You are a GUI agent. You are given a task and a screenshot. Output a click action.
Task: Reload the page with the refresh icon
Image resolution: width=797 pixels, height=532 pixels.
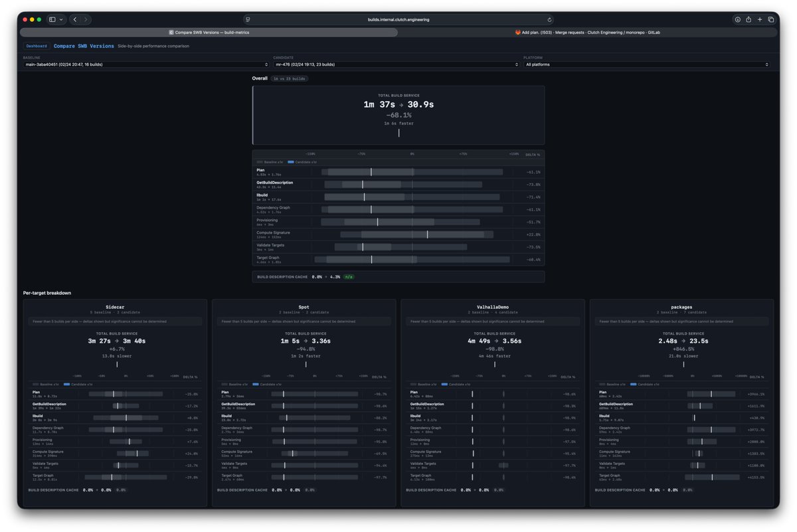(x=549, y=20)
